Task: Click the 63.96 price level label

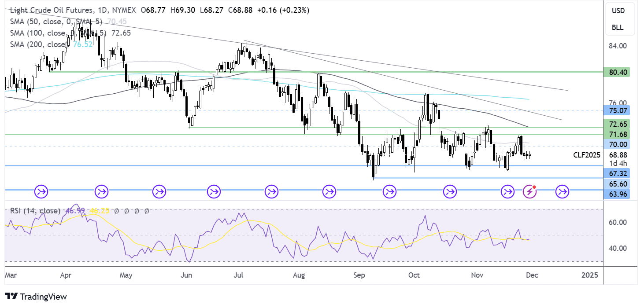Action: point(617,194)
